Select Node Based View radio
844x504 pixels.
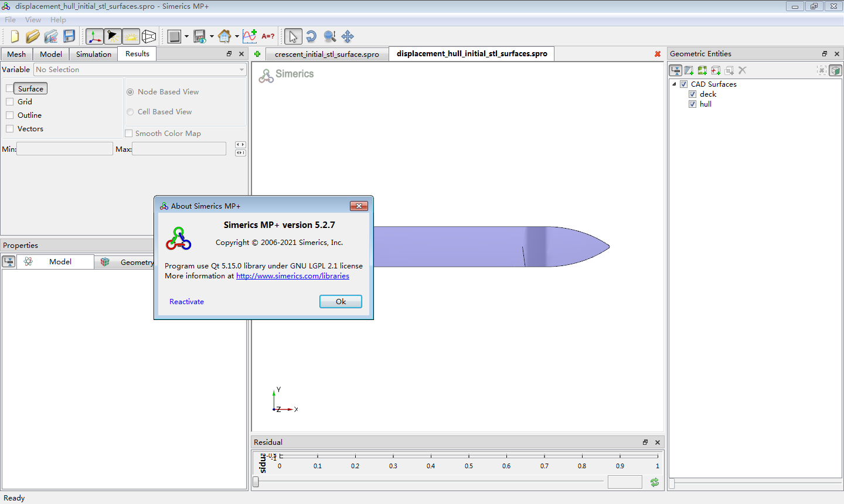coord(130,92)
